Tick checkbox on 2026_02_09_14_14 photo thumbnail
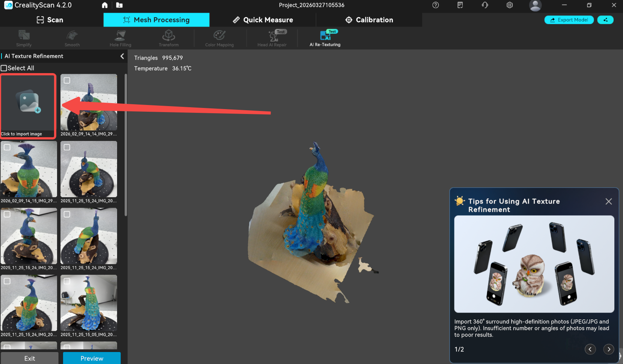Screen dimensions: 623x364 [x=67, y=80]
